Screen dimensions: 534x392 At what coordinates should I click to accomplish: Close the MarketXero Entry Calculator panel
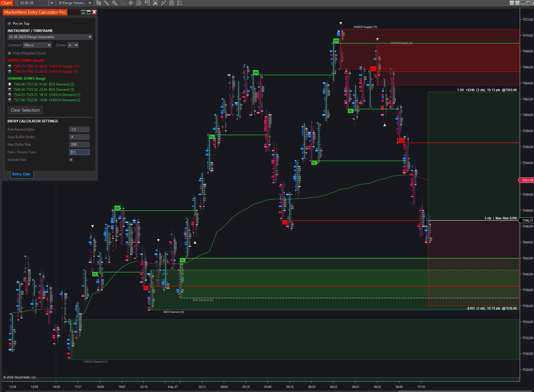(x=94, y=12)
